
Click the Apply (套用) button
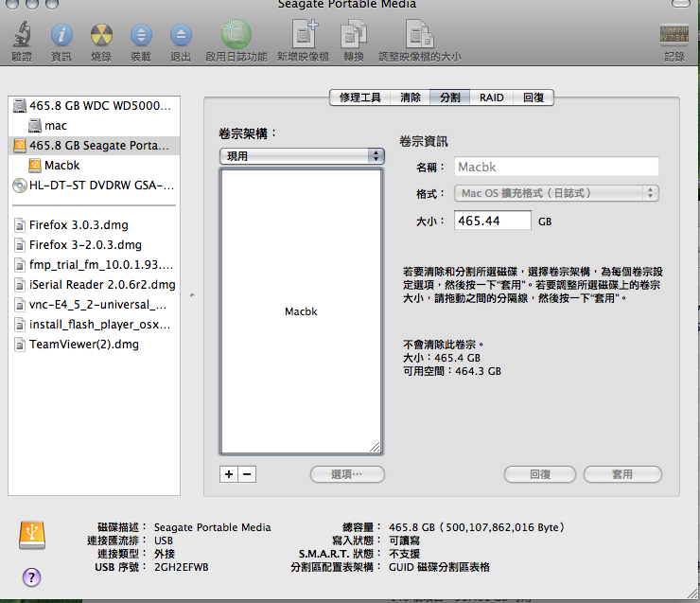pos(622,474)
